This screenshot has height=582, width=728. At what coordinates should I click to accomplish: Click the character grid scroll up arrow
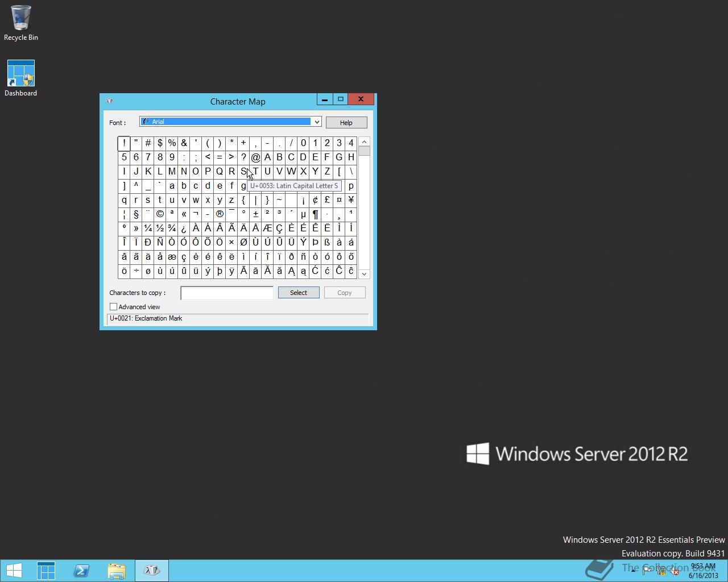pyautogui.click(x=365, y=142)
